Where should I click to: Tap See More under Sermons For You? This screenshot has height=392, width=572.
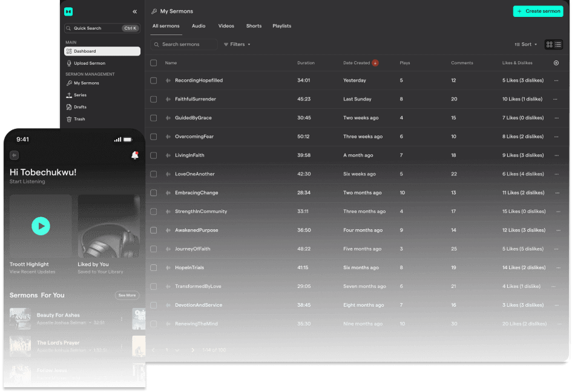click(127, 295)
